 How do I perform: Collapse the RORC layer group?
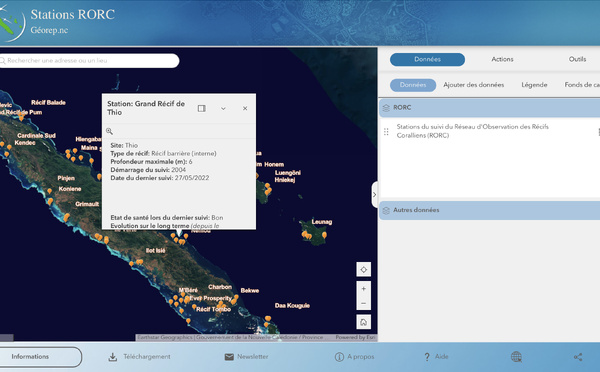pos(489,108)
